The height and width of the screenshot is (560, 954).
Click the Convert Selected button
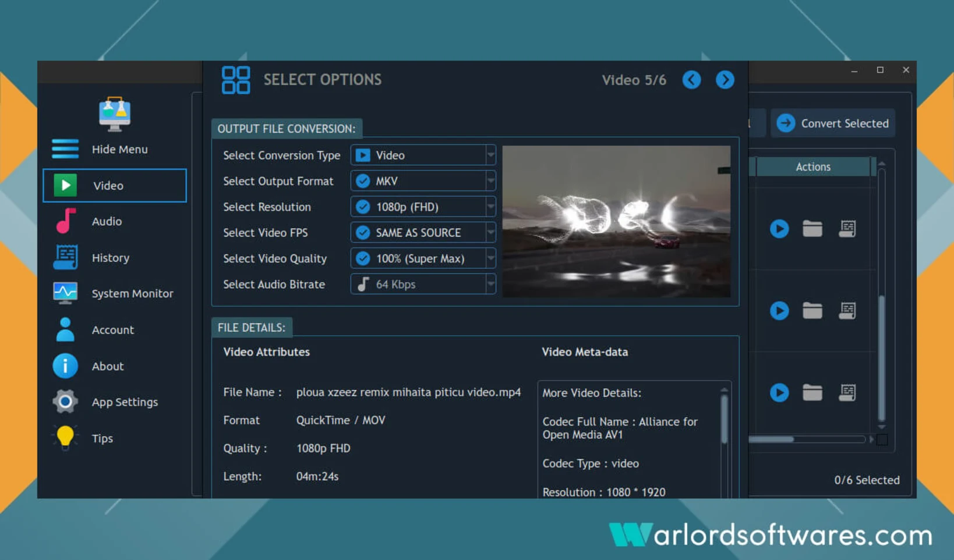tap(833, 123)
